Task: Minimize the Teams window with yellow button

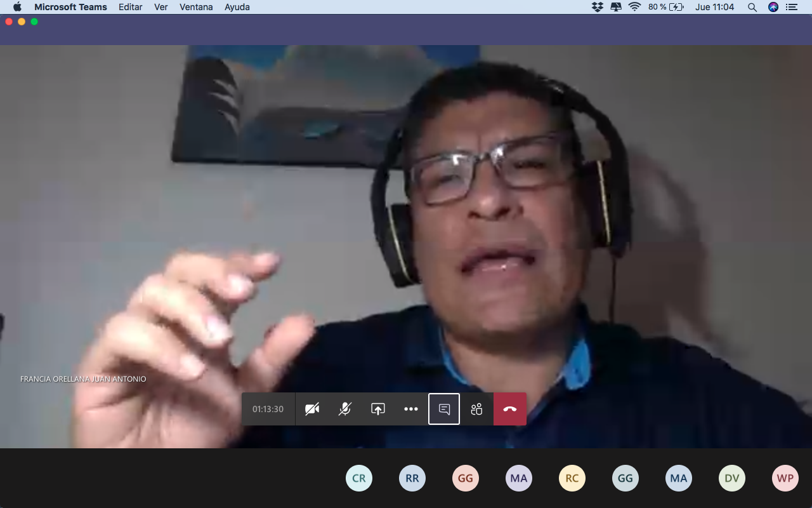Action: click(22, 22)
